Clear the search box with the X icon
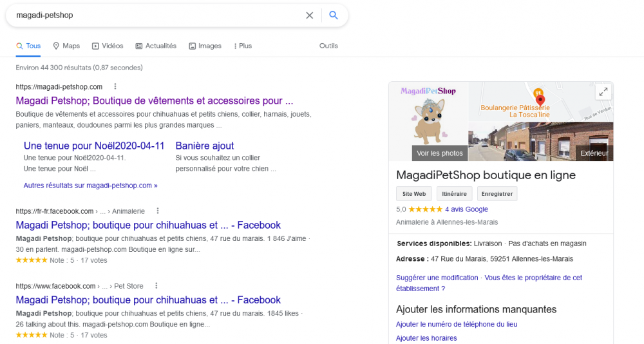Image resolution: width=644 pixels, height=344 pixels. [x=309, y=15]
